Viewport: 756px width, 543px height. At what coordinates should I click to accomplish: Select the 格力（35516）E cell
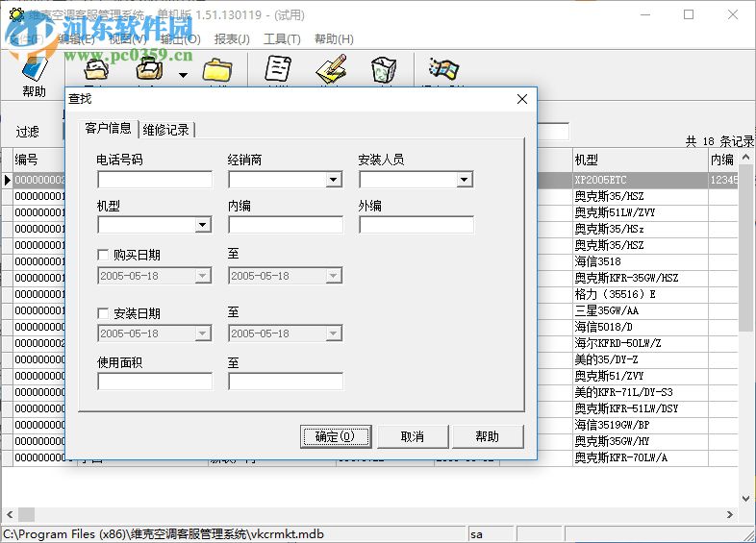641,294
